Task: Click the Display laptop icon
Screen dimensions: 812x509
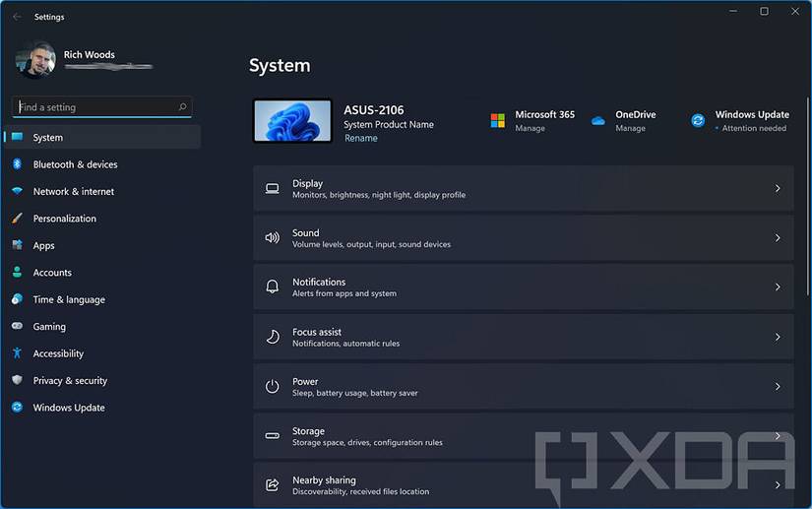Action: tap(273, 188)
